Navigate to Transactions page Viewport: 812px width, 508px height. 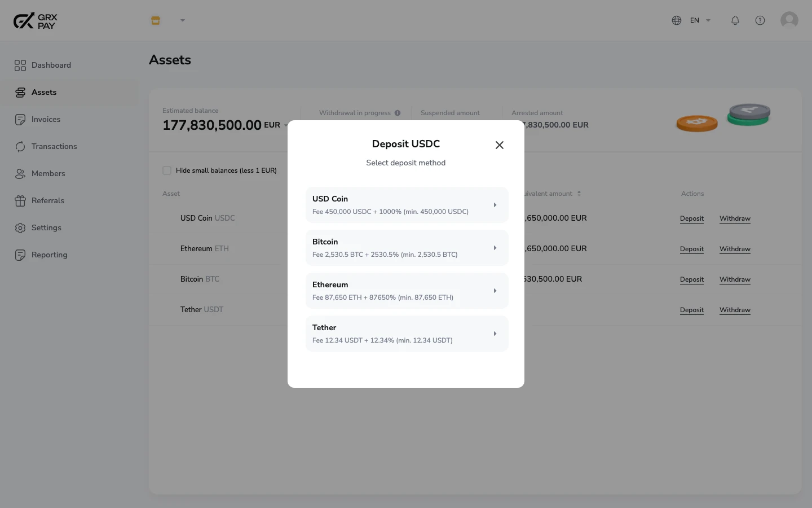(x=54, y=147)
